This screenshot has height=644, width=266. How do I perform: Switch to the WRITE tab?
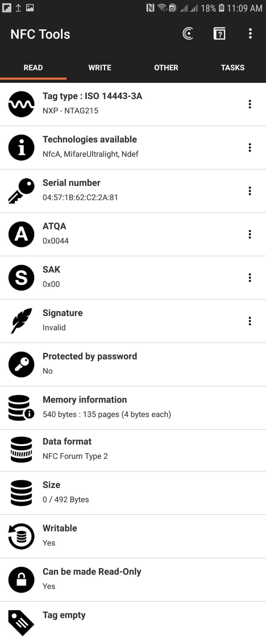point(100,68)
